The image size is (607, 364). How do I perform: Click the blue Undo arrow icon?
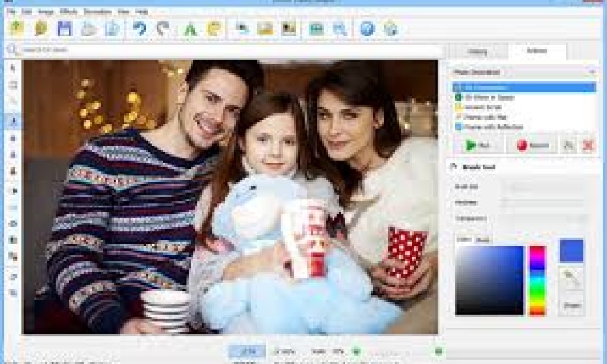click(140, 29)
